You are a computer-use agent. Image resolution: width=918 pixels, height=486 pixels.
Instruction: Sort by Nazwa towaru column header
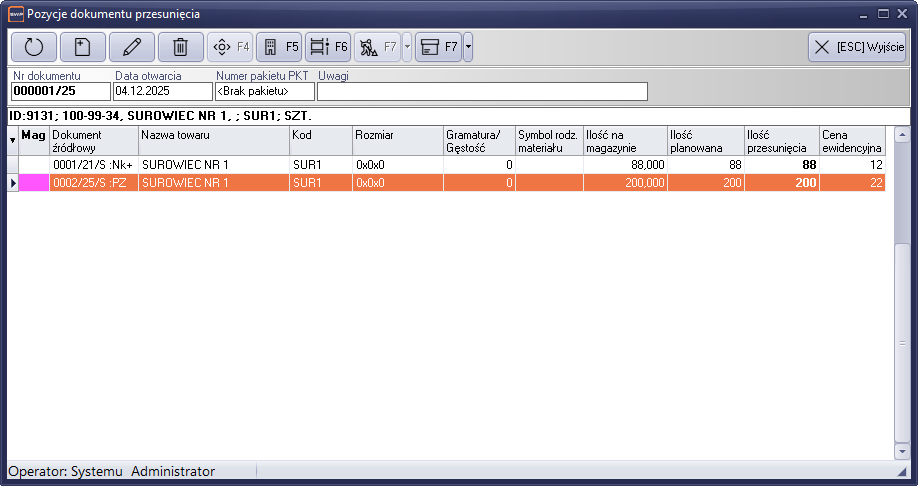pyautogui.click(x=214, y=141)
